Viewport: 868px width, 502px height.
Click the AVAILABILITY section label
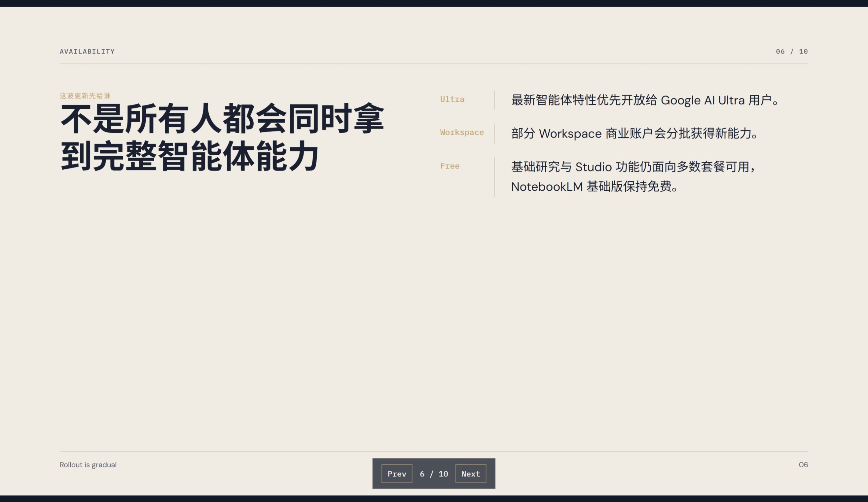pos(87,51)
